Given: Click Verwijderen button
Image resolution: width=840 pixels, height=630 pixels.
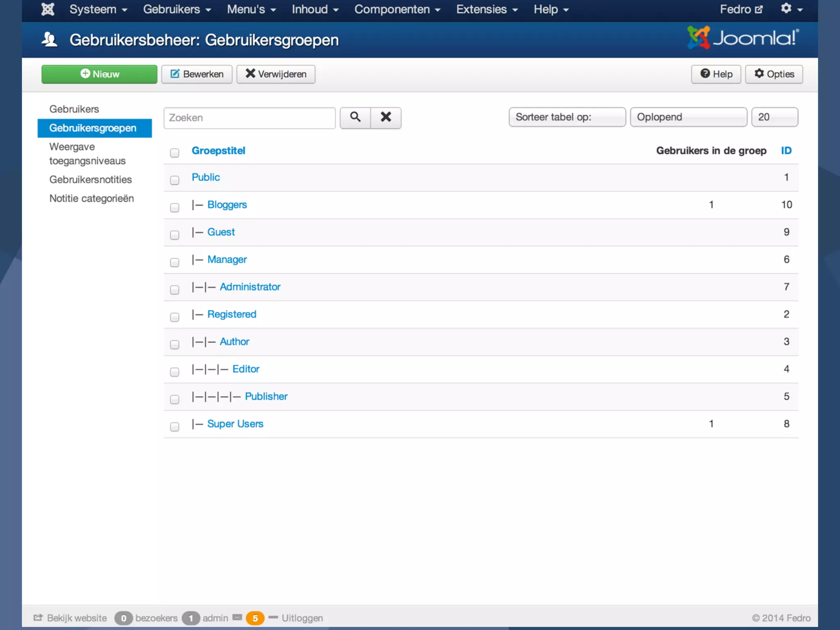Looking at the screenshot, I should coord(276,74).
